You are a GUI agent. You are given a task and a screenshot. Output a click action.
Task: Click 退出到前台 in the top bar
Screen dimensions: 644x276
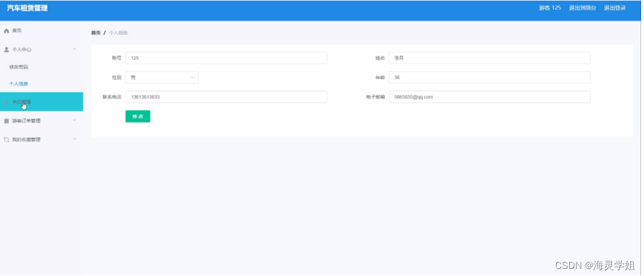tap(583, 8)
